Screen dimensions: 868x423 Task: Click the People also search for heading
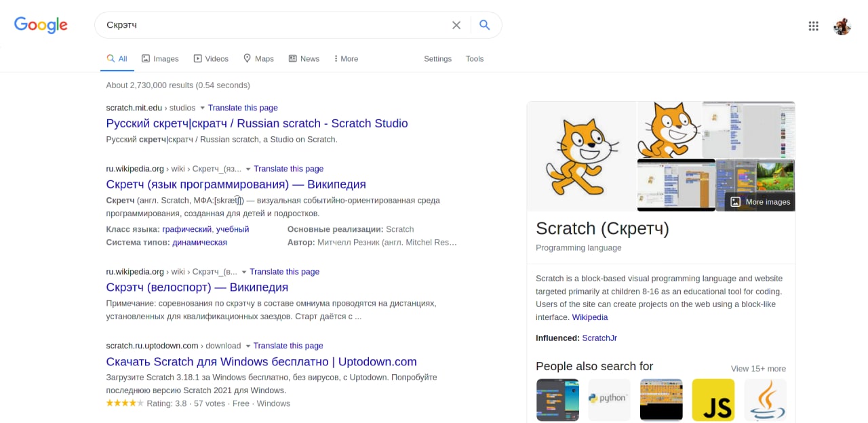pyautogui.click(x=594, y=367)
